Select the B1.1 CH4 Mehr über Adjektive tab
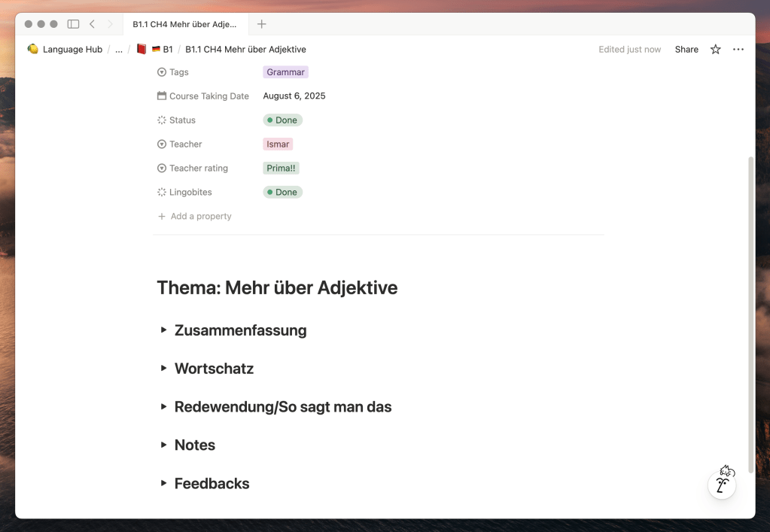Viewport: 770px width, 532px height. (184, 24)
